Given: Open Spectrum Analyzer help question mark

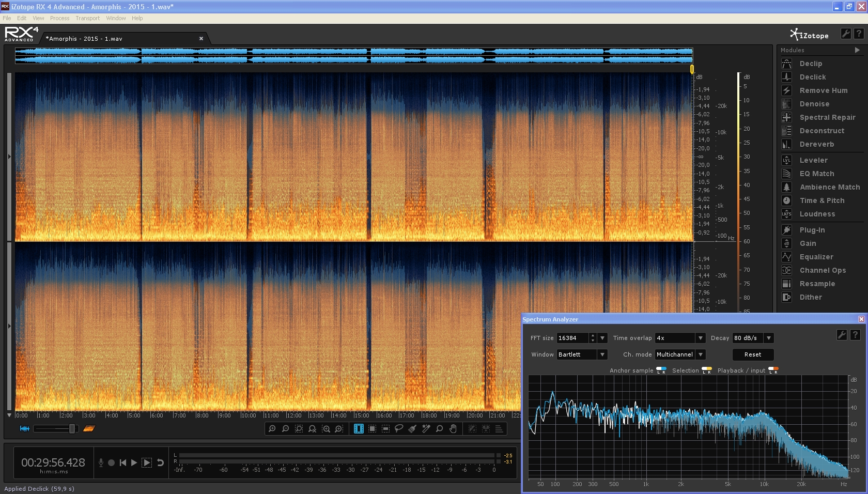Looking at the screenshot, I should pyautogui.click(x=855, y=335).
